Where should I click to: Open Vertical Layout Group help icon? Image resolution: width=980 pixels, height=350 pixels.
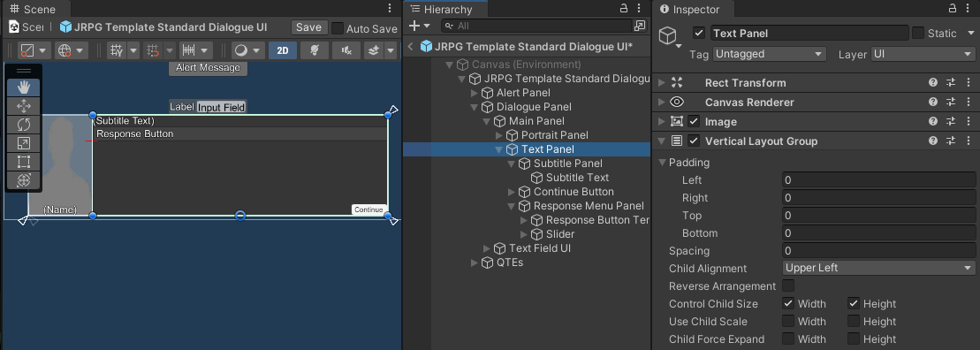933,141
